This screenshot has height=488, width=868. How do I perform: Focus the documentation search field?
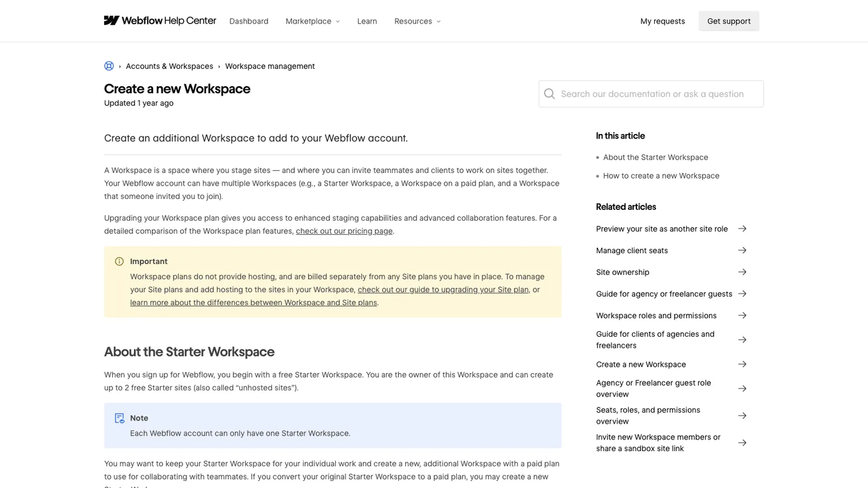(x=651, y=94)
